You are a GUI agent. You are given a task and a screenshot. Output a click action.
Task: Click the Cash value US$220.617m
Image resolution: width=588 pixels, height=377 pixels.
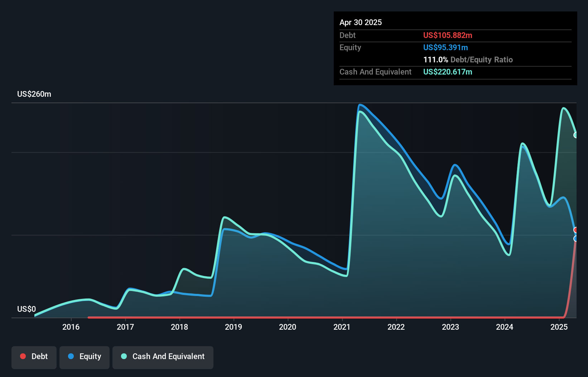[x=448, y=72]
